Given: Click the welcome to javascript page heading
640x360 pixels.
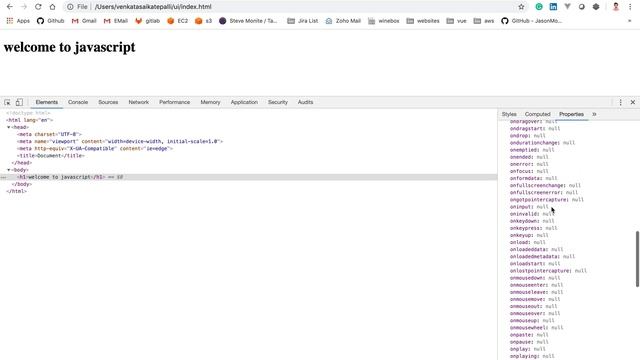Looking at the screenshot, I should [x=69, y=47].
